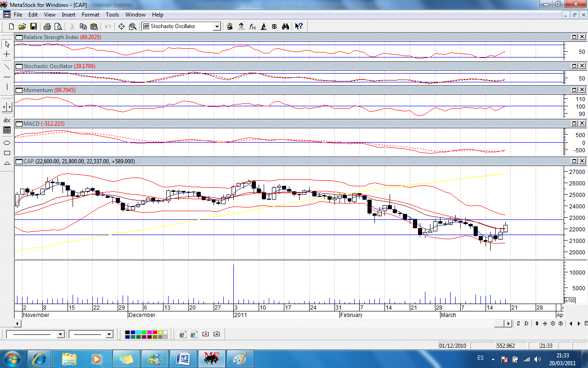Pick the red color swatch
Viewport: 588px width, 368px height.
pyautogui.click(x=155, y=332)
